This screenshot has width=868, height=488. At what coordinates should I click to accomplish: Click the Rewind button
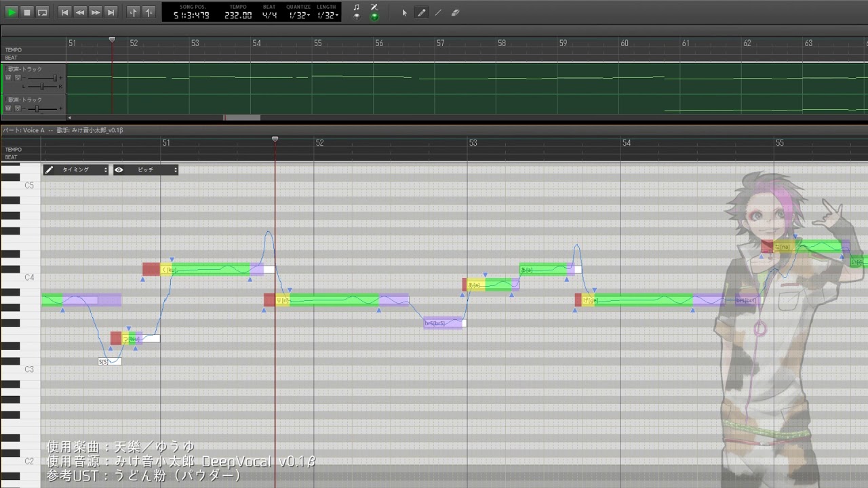(x=81, y=12)
